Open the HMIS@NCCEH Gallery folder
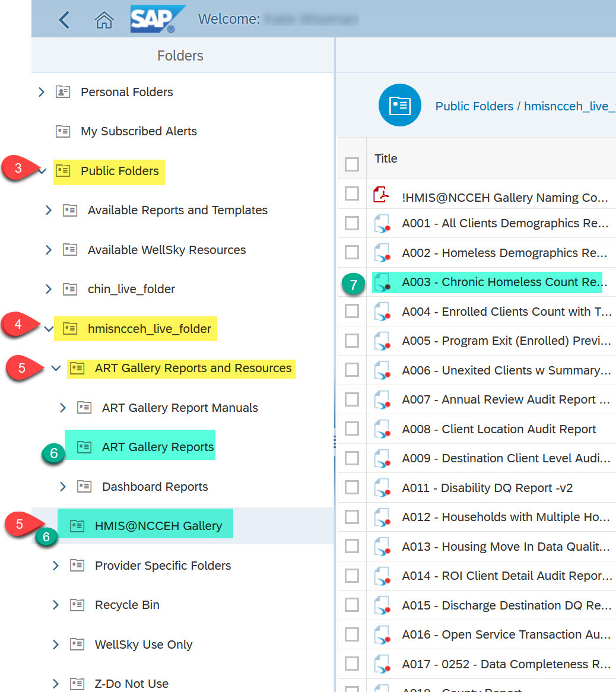 [x=158, y=526]
